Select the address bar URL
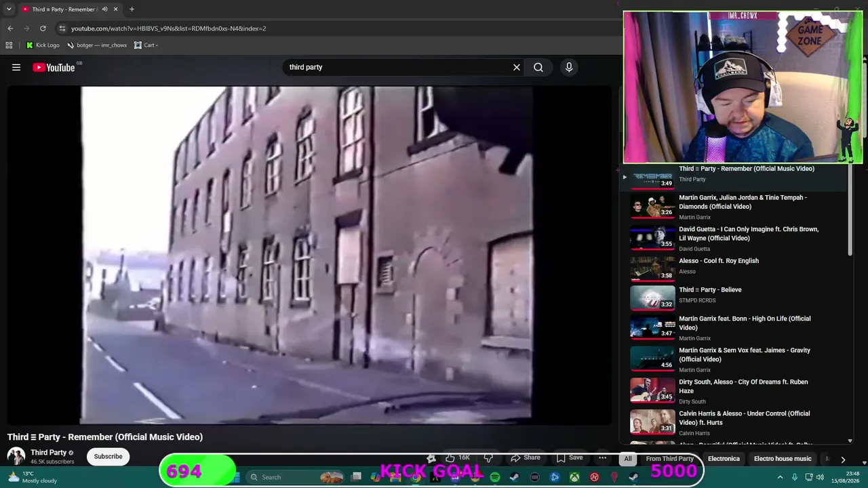The image size is (868, 488). click(169, 28)
